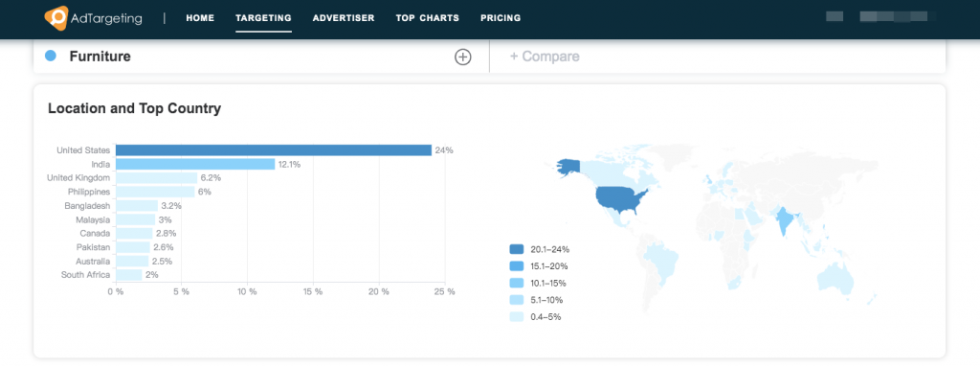Select the United Kingdom bar
The width and height of the screenshot is (980, 367).
click(x=156, y=178)
